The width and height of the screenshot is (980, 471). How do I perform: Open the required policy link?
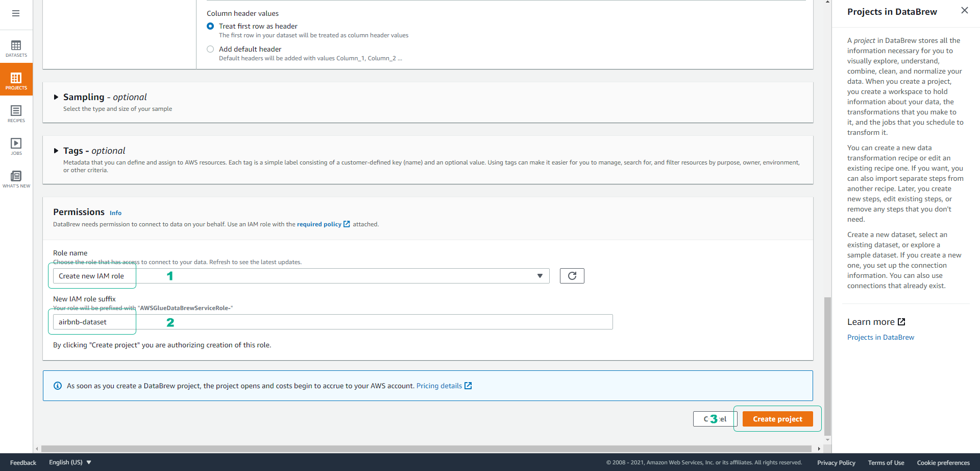click(x=319, y=224)
